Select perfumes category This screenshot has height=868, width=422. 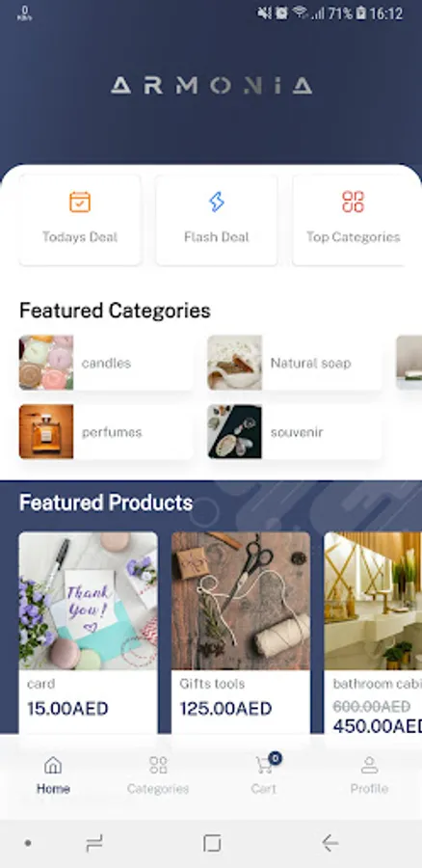click(106, 432)
